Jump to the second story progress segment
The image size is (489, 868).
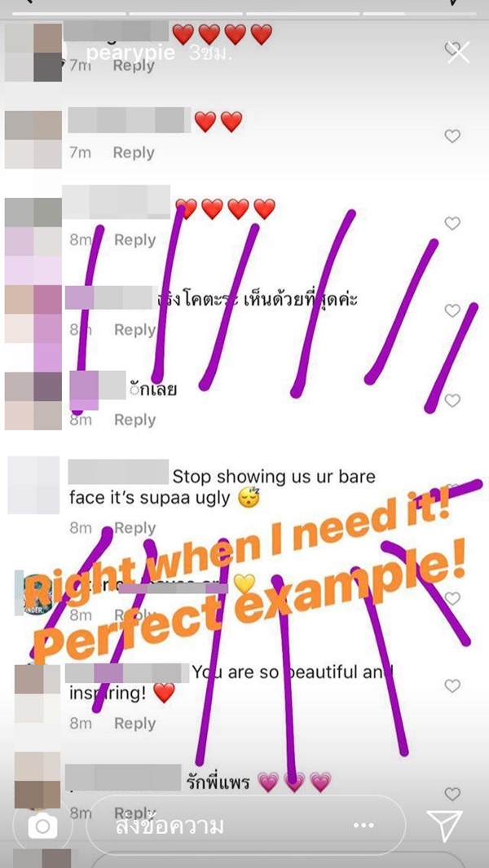[183, 13]
